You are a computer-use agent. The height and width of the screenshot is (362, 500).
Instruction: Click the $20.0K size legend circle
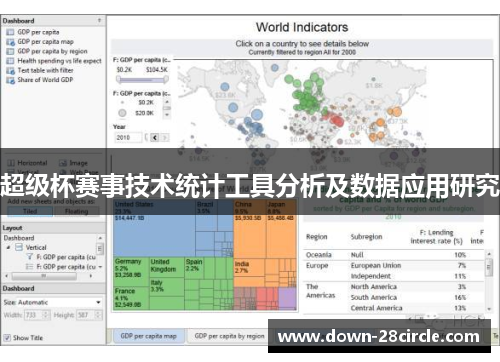point(122,113)
